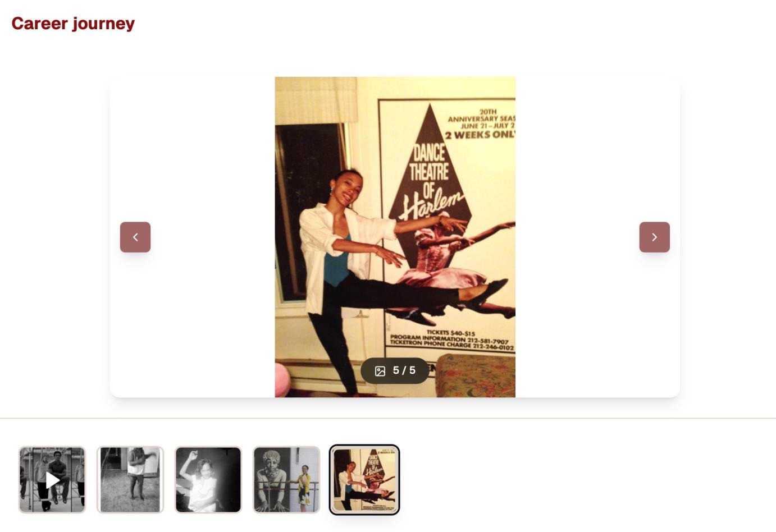Go to the previous slide with the left chevron
This screenshot has height=532, width=776.
135,237
